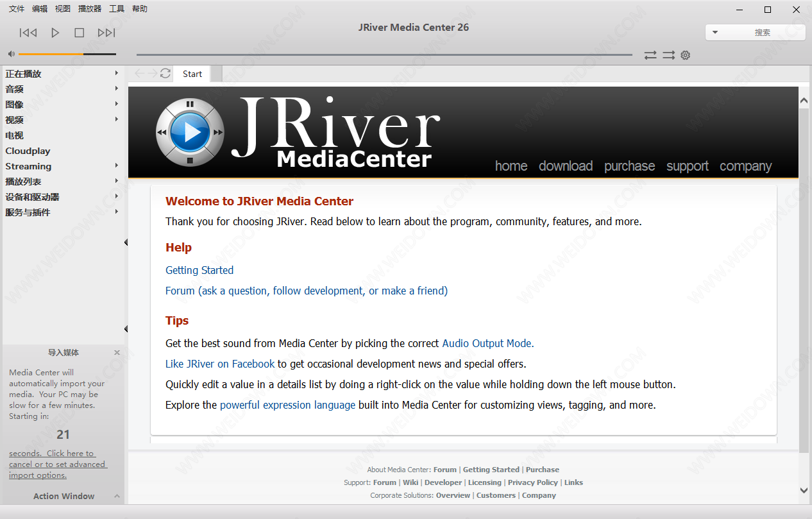Click cancel or set advanced import options link
This screenshot has height=519, width=812.
[x=57, y=464]
